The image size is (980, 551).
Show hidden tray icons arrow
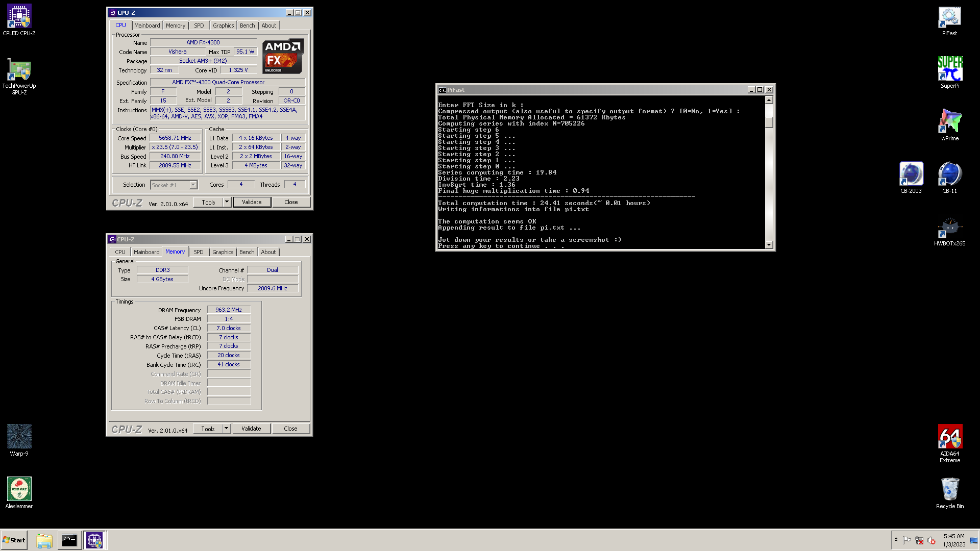tap(896, 540)
